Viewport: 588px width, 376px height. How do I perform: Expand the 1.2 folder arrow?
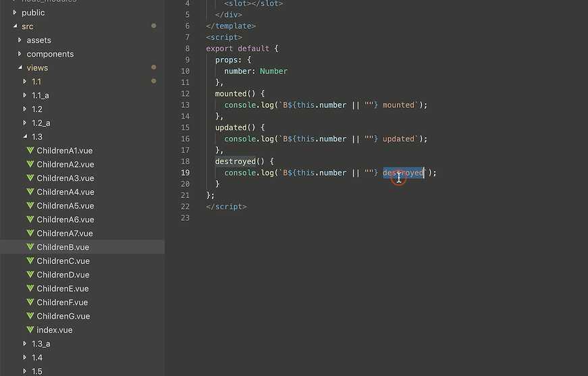coord(25,109)
